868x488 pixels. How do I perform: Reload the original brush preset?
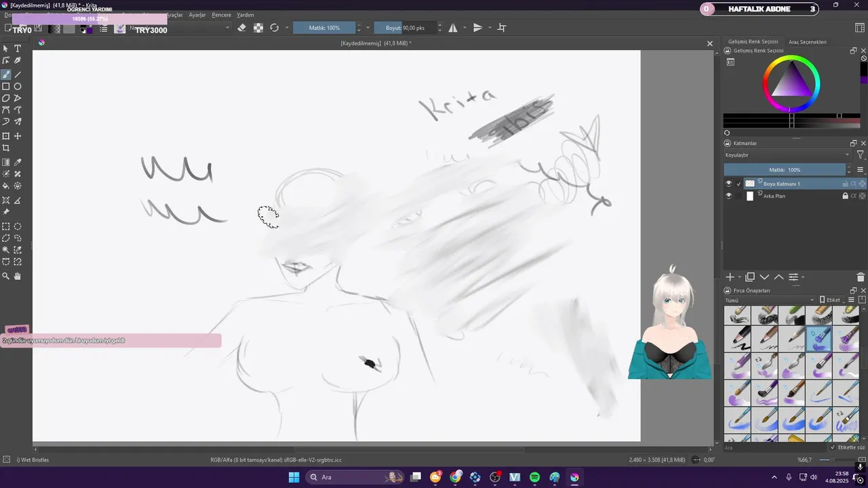pos(275,28)
